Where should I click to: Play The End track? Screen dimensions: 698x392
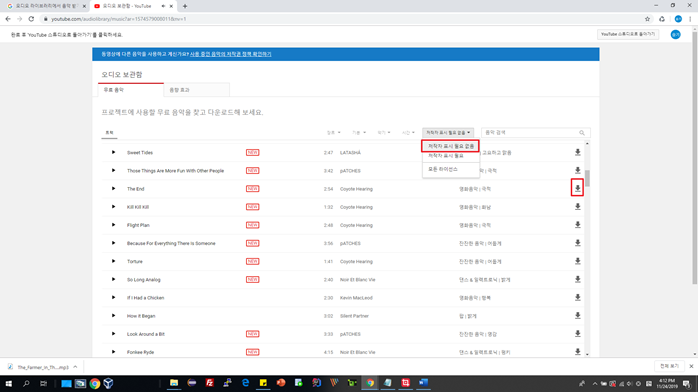tap(114, 189)
